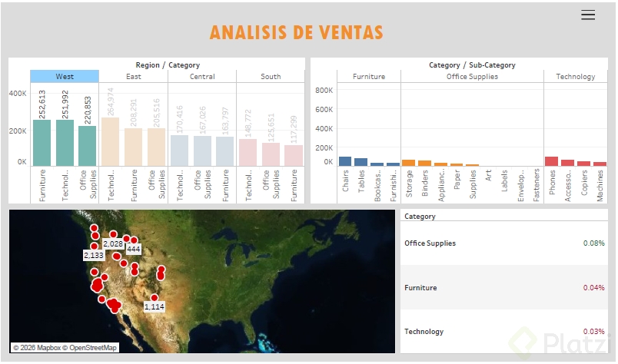The width and height of the screenshot is (618, 364).
Task: Click the East Office Supplies bar 205,516
Action: [157, 147]
